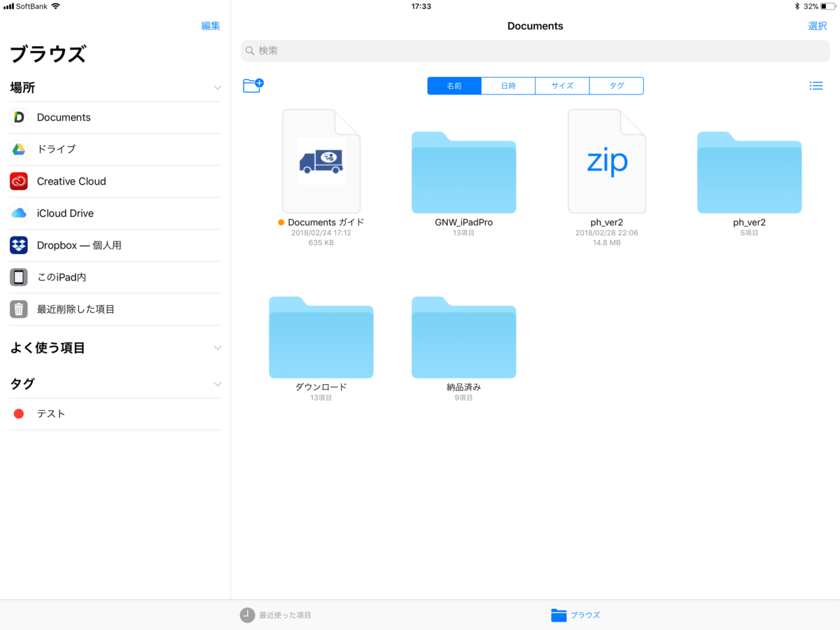This screenshot has height=630, width=840.
Task: Tap the 最近使った項目 tab label
Action: tap(285, 615)
